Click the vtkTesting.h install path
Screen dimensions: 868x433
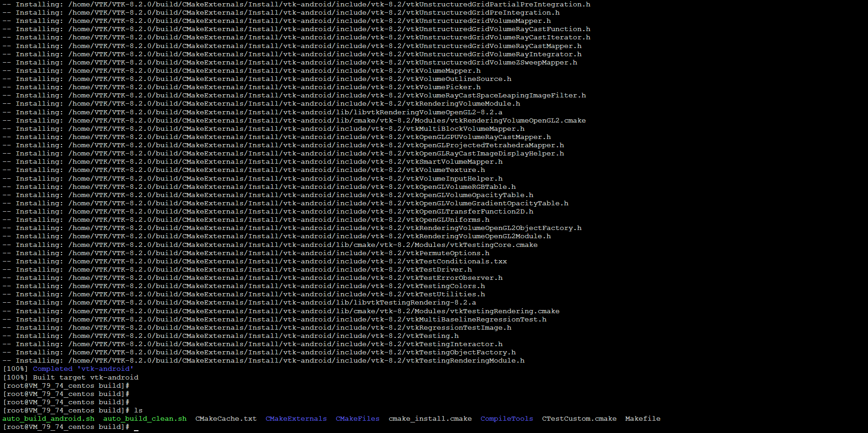click(263, 336)
